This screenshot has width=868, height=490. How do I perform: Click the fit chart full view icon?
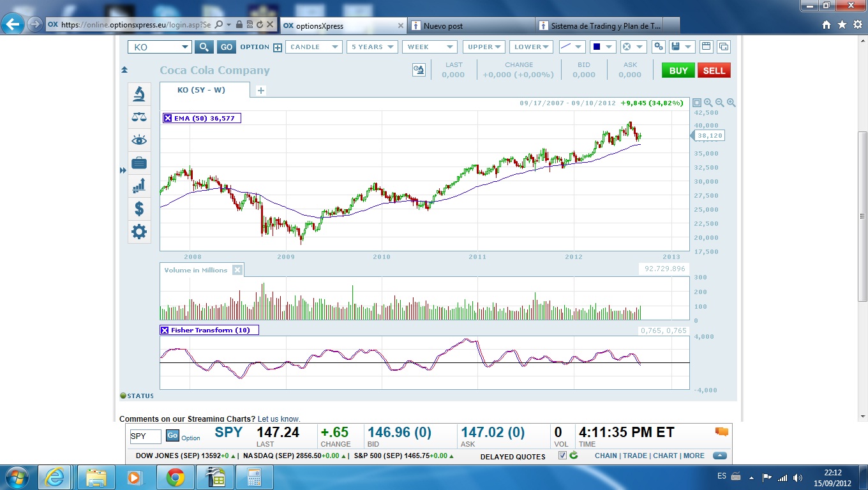point(697,103)
